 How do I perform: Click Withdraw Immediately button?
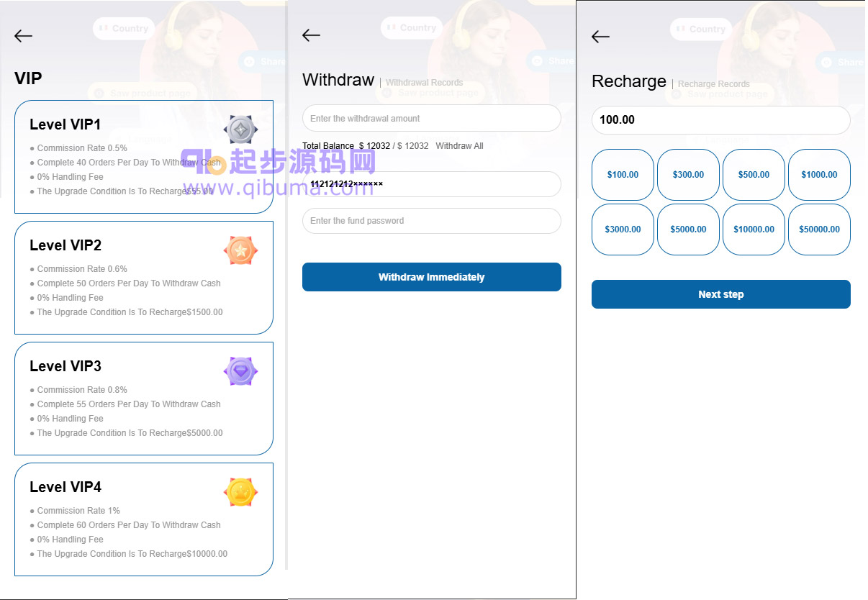pyautogui.click(x=432, y=277)
